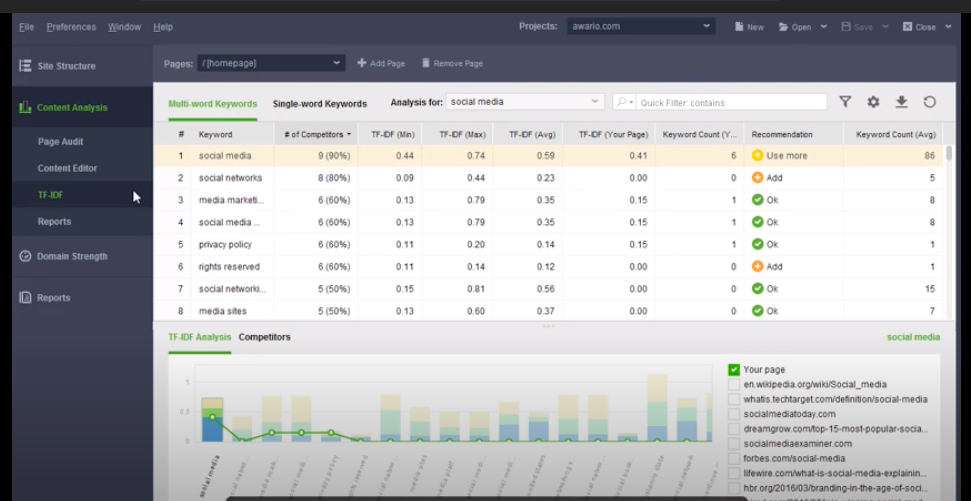Open table settings gear icon
971x501 pixels.
click(x=873, y=102)
